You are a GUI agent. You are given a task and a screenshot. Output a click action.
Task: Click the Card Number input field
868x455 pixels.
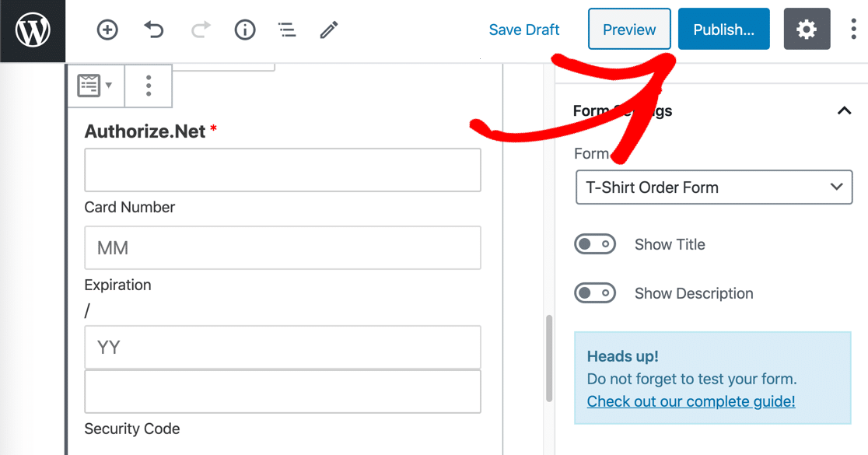click(282, 170)
